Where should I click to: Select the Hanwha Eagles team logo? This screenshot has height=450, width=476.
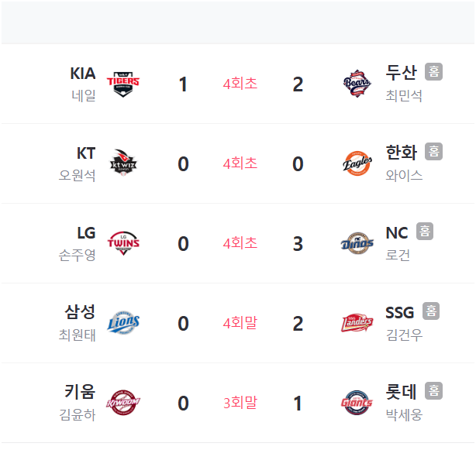(357, 163)
